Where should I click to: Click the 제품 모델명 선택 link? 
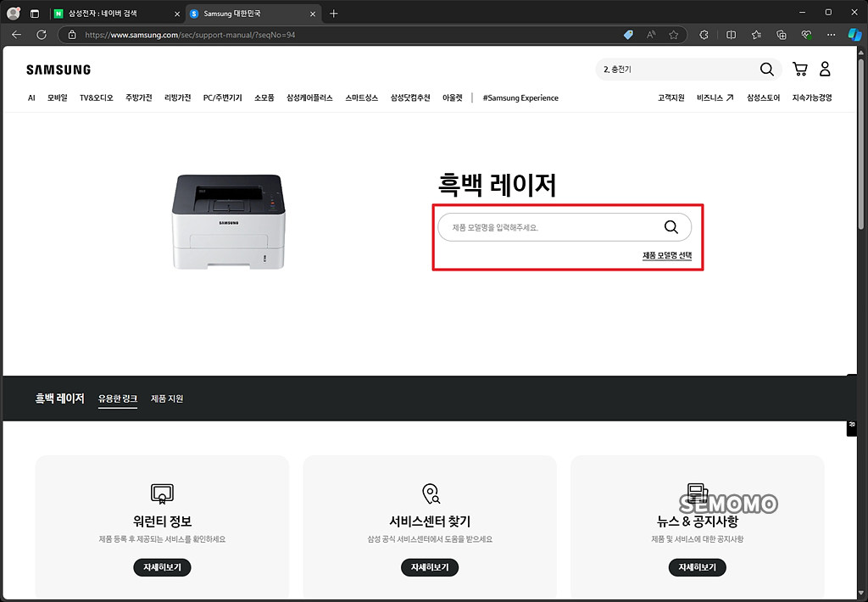coord(667,255)
